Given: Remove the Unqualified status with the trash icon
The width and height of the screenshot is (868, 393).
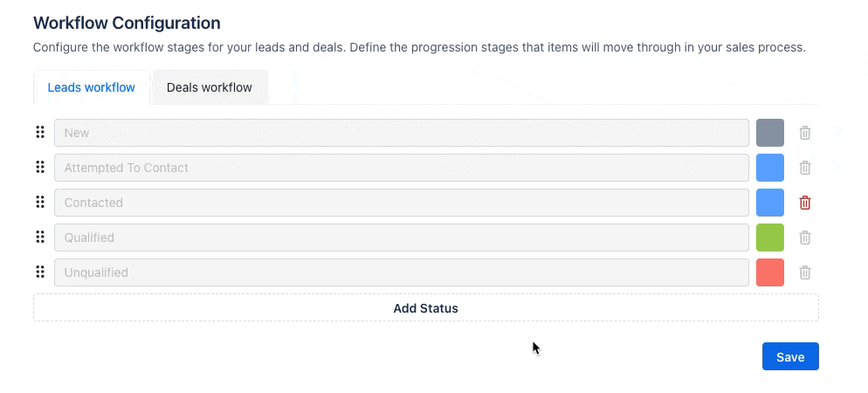Looking at the screenshot, I should coord(805,272).
